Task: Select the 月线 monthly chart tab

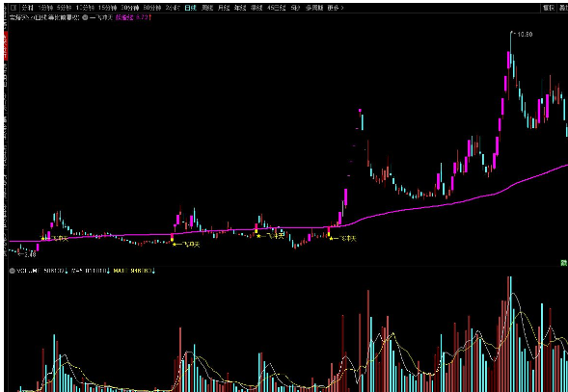Action: click(x=224, y=8)
